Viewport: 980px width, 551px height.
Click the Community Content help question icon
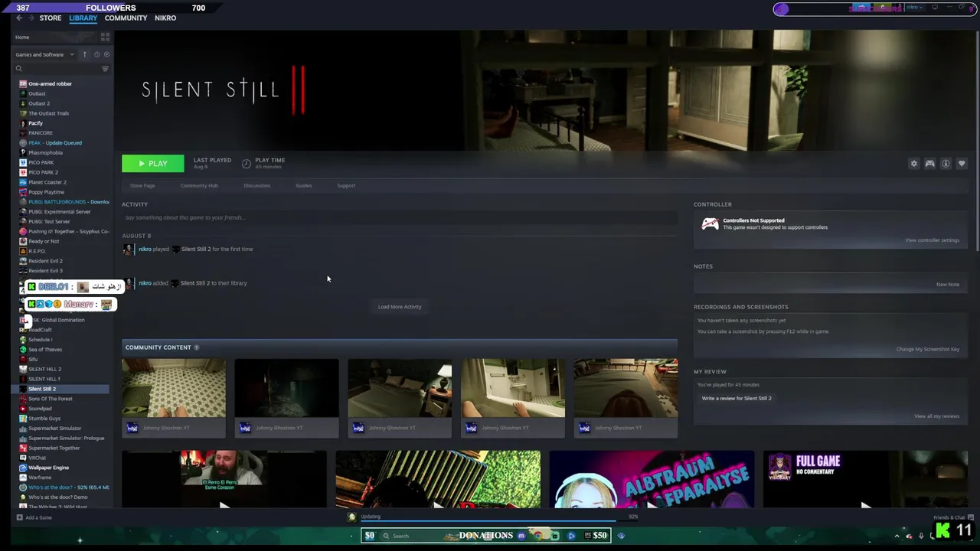(x=196, y=347)
